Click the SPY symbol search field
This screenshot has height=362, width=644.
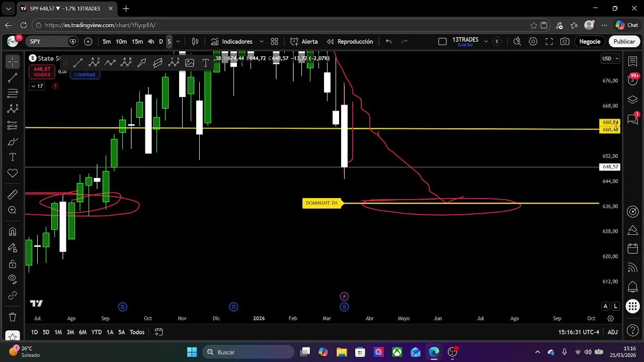(53, 42)
